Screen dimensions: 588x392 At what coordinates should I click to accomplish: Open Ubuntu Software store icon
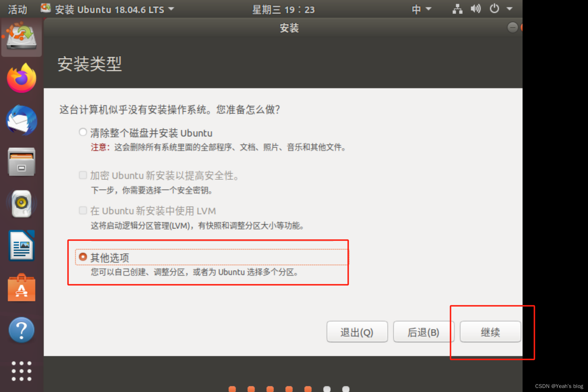click(x=22, y=288)
